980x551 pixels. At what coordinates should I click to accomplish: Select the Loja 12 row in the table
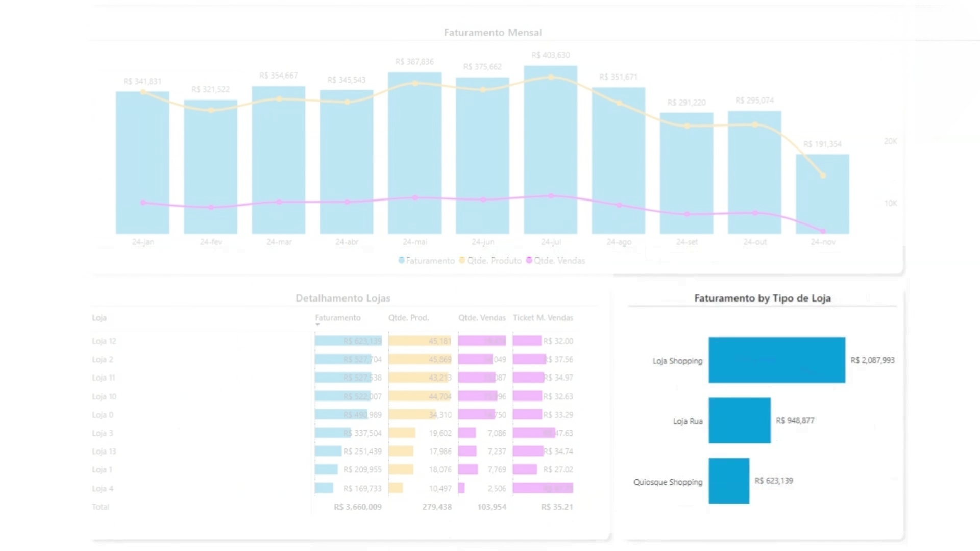pos(105,341)
